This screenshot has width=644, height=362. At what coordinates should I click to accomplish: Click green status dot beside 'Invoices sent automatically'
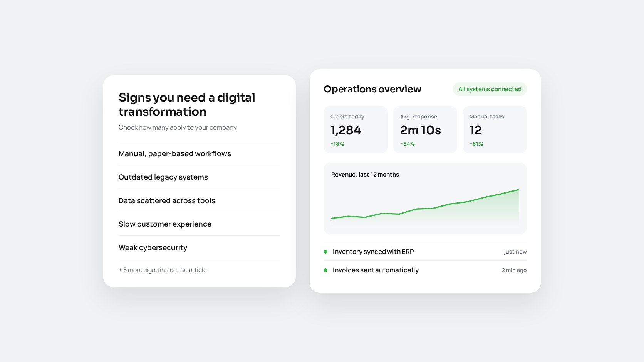[x=325, y=270]
